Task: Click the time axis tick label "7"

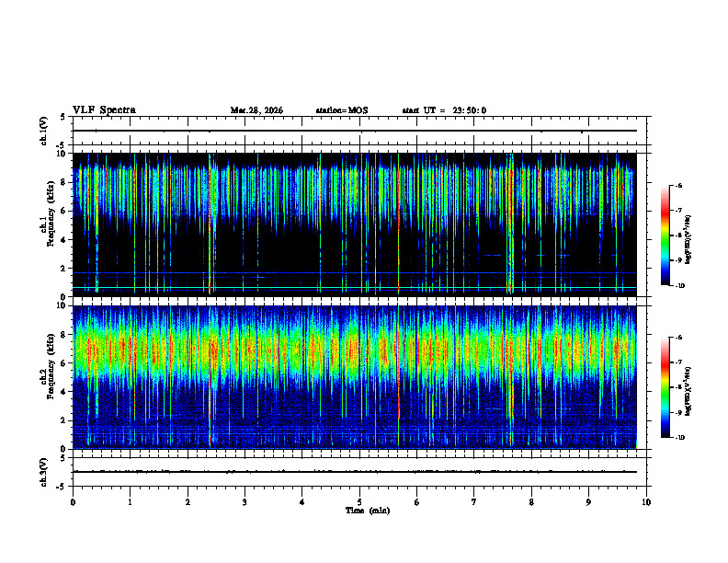Action: 474,502
